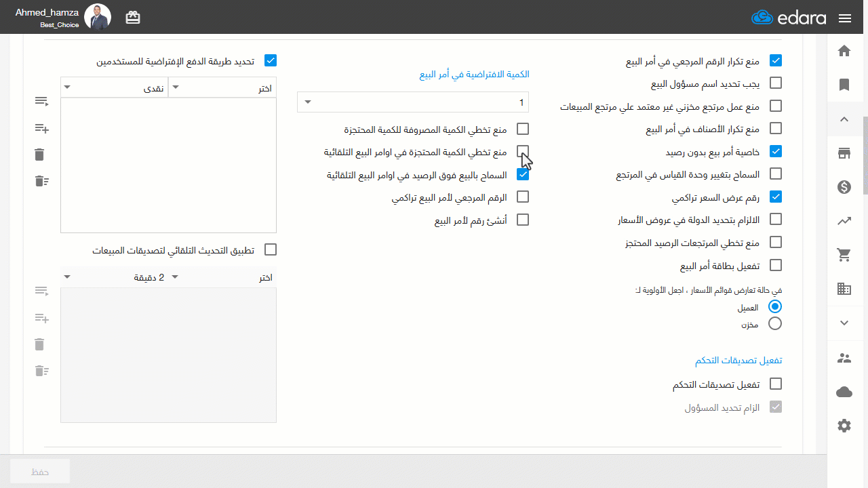Uncheck منع تكرار الرقم المرجعي في أمر البيع
This screenshot has width=868, height=488.
click(x=776, y=60)
